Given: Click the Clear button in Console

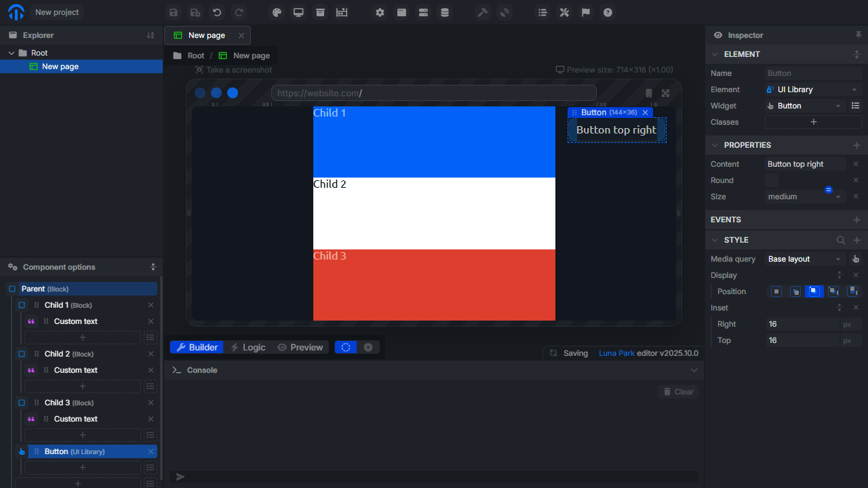Looking at the screenshot, I should tap(678, 392).
